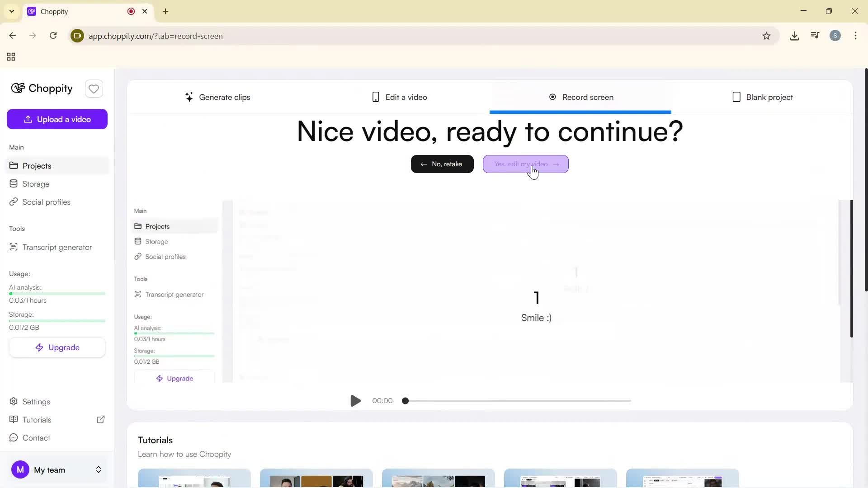Click the heart icon beside the logo
This screenshot has width=868, height=488.
click(94, 89)
